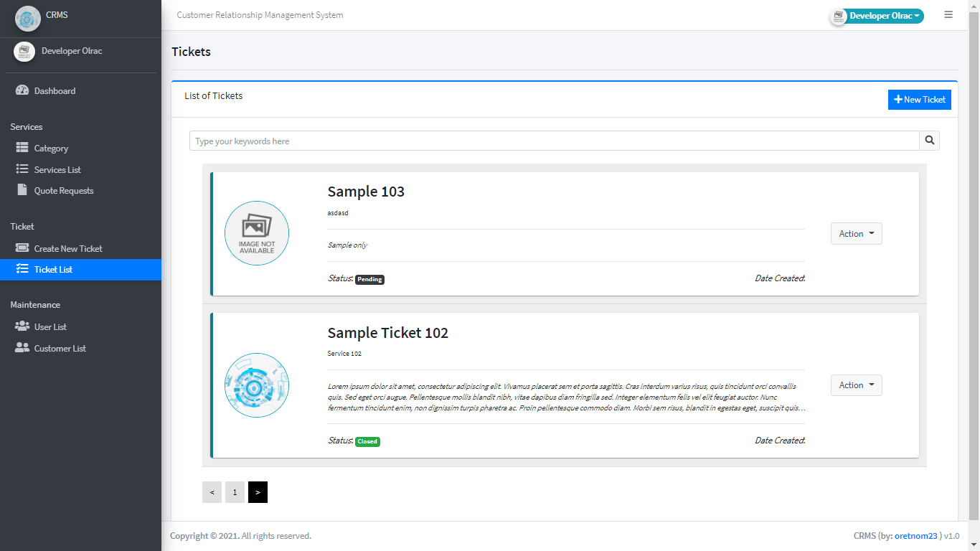Open the Customer List page

tap(80, 349)
